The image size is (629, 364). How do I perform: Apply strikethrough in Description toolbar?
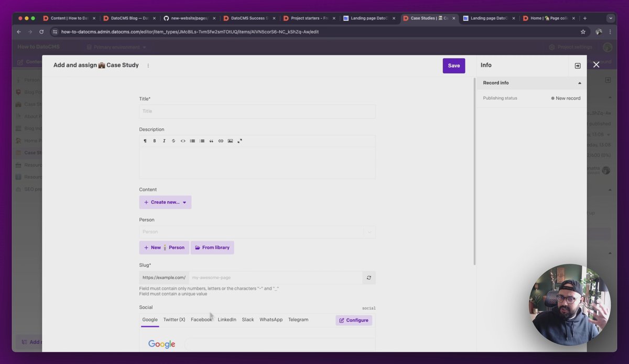173,141
